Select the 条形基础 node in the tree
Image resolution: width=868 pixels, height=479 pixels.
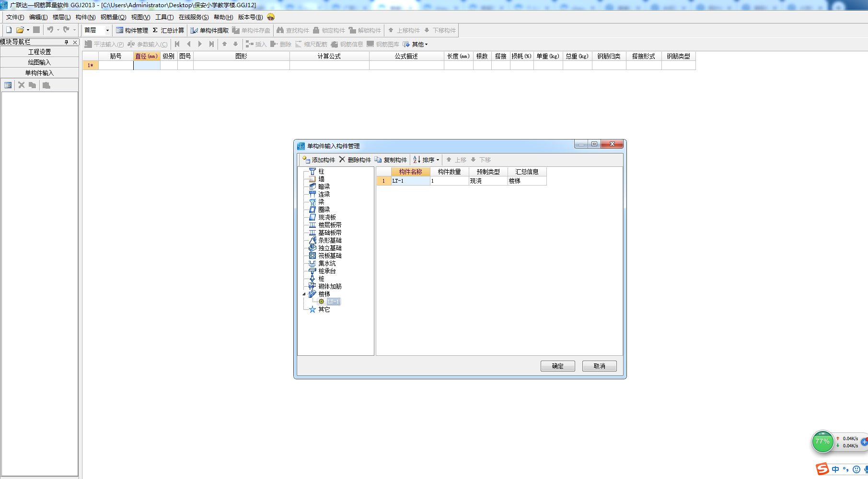[330, 240]
